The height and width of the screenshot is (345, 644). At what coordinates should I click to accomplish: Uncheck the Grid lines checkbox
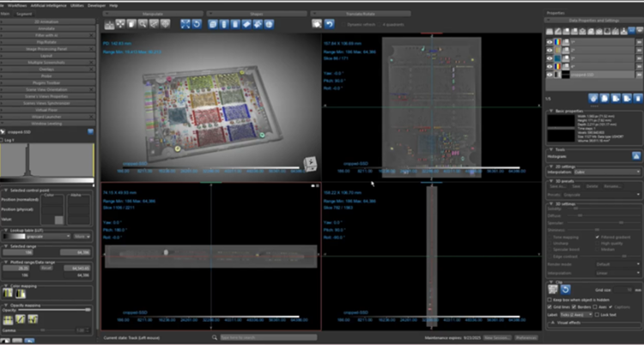tap(550, 306)
